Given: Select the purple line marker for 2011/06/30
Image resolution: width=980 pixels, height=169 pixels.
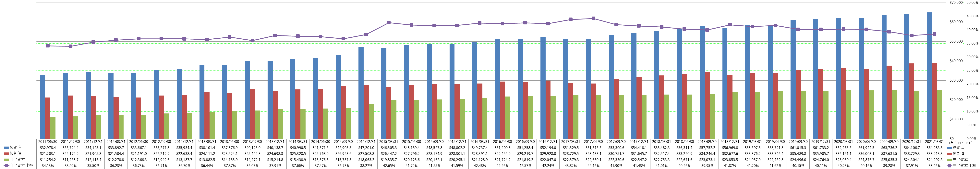Looking at the screenshot, I should click(48, 46).
